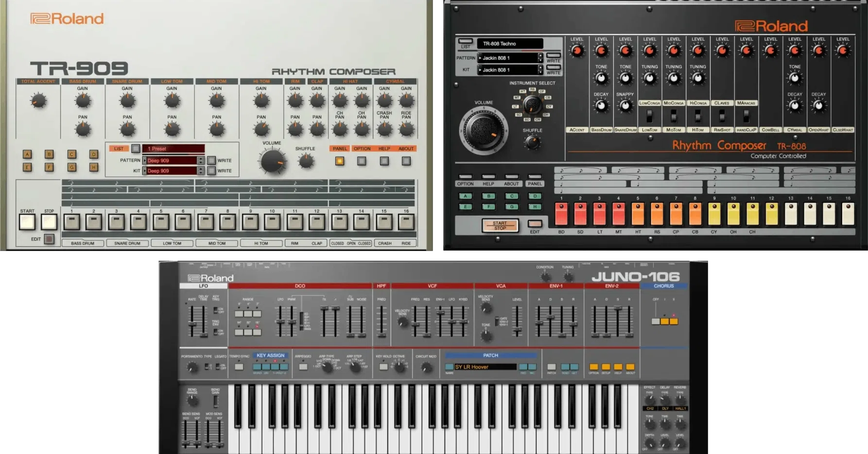Viewport: 868px width, 454px height.
Task: Adjust the TR-909 Bass Drum gain knob
Action: (x=83, y=101)
